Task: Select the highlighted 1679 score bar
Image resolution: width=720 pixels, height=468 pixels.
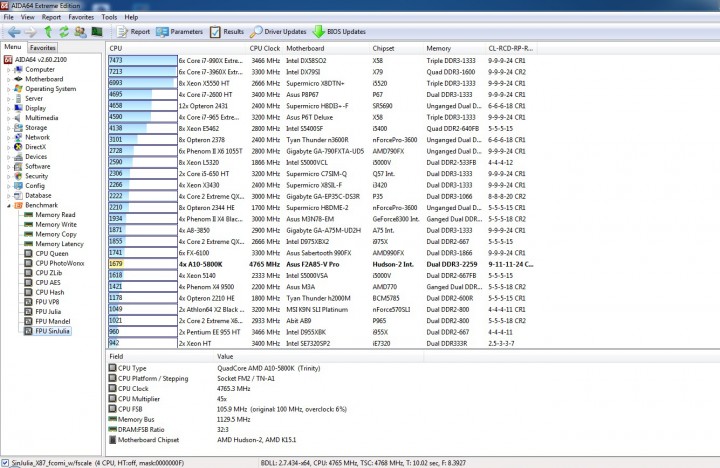Action: [143, 264]
